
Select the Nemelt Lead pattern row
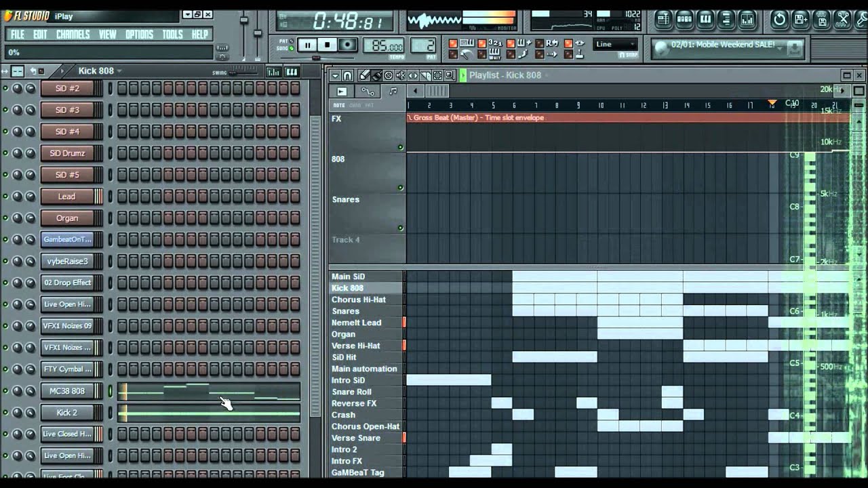366,323
